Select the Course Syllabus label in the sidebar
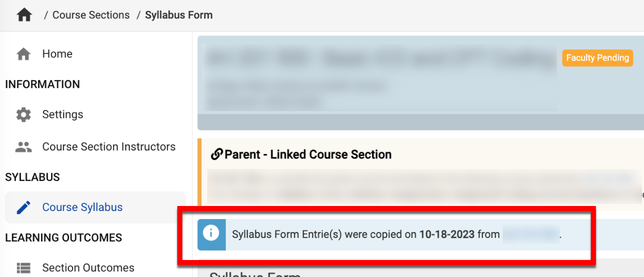 click(82, 207)
